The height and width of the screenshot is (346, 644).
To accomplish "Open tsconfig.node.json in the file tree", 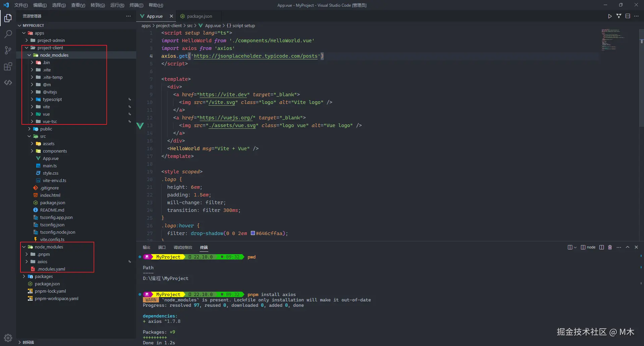I will 58,232.
